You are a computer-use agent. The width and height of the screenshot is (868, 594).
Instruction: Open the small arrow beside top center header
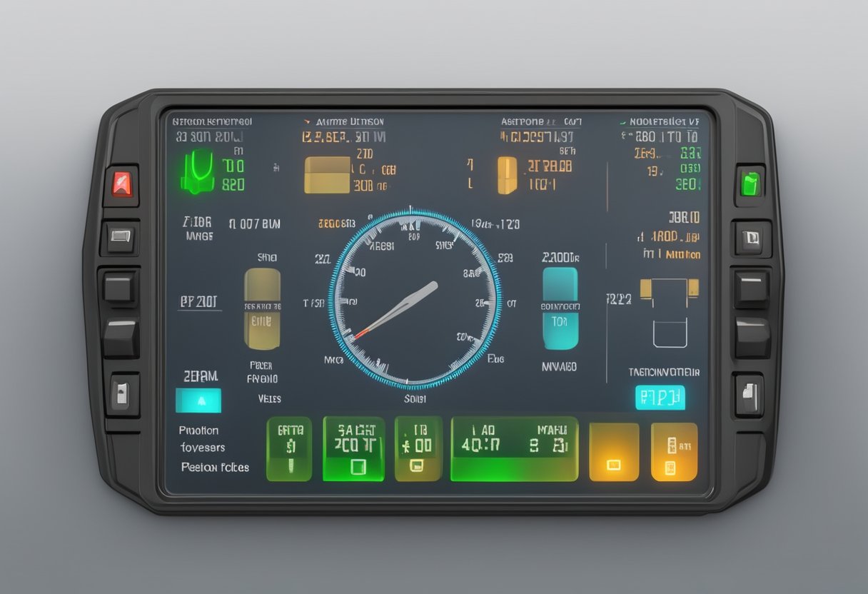point(307,121)
